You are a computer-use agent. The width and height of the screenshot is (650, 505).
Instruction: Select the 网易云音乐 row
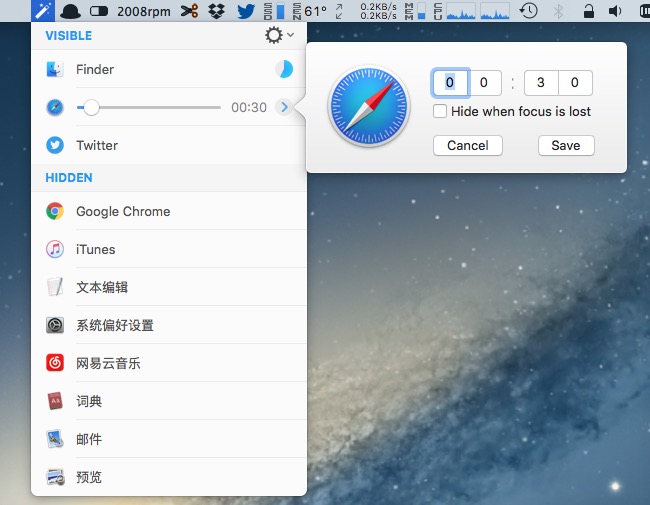click(169, 363)
